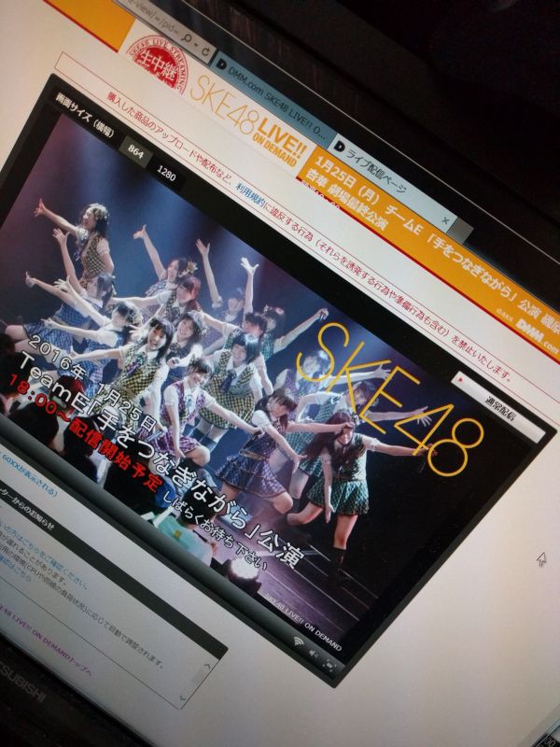Close the ライブ配信ページ tab
Screen dimensions: 560x747
pyautogui.click(x=445, y=220)
